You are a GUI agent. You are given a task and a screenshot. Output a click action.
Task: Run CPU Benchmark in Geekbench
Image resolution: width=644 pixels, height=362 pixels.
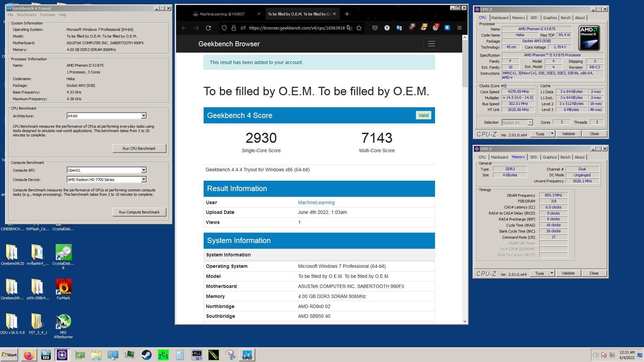[139, 148]
